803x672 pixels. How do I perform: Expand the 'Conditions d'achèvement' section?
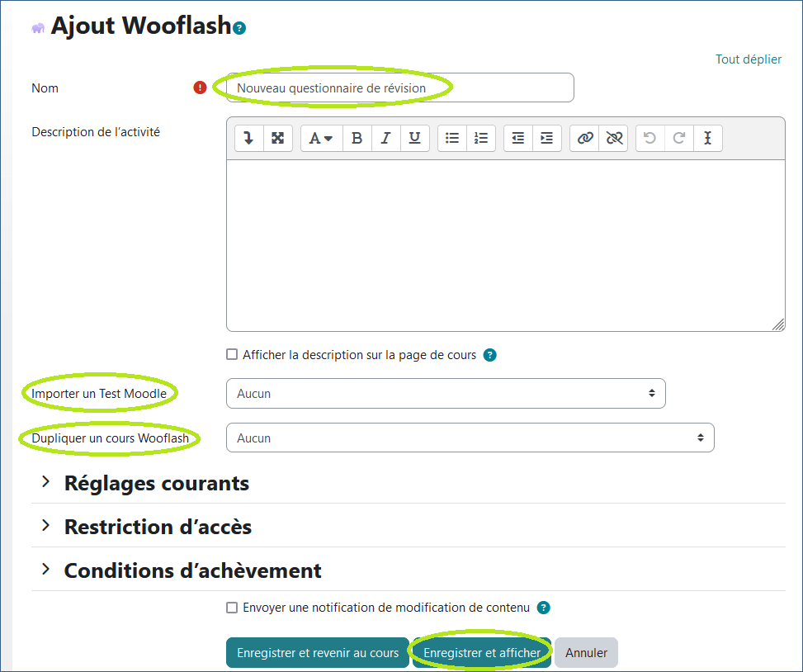click(192, 570)
